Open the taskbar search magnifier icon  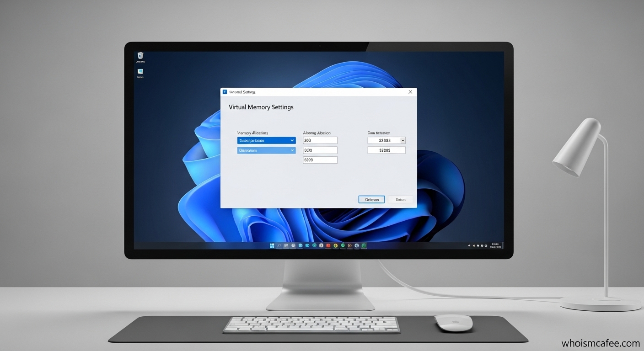point(279,245)
